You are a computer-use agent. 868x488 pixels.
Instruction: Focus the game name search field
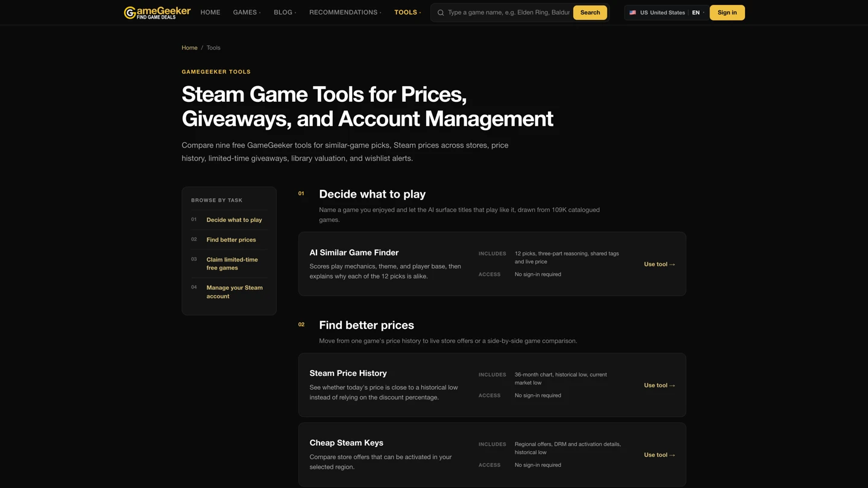point(509,13)
